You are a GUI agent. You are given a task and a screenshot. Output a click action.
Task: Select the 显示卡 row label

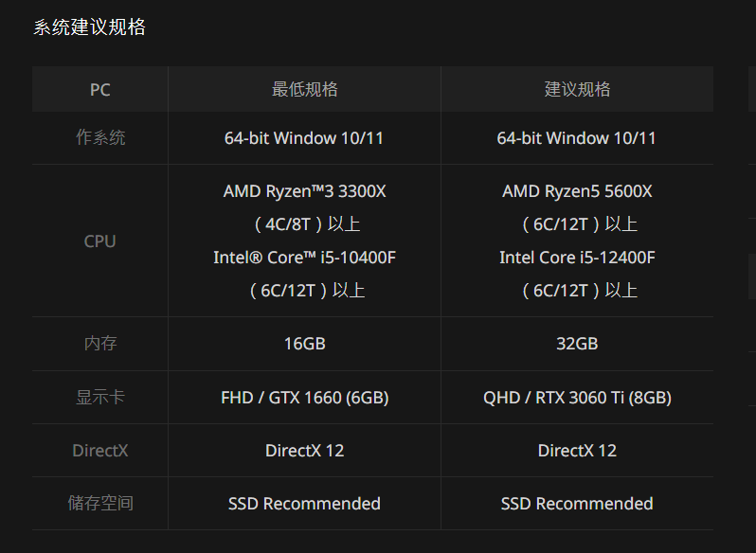click(99, 398)
